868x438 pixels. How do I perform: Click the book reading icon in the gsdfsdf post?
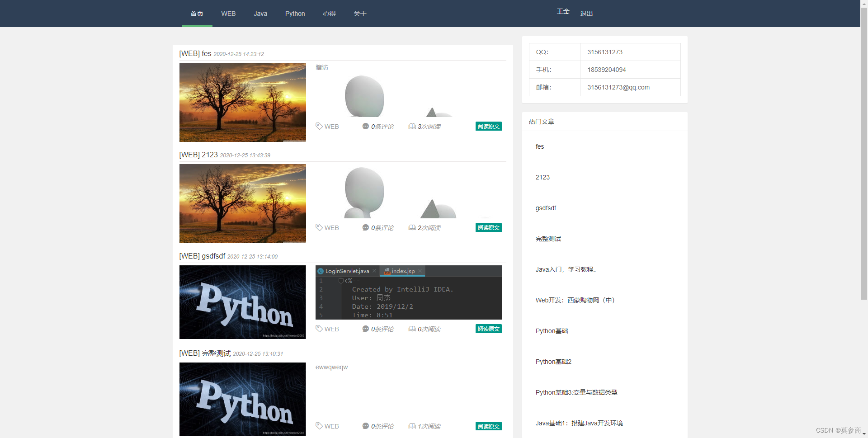click(x=412, y=329)
